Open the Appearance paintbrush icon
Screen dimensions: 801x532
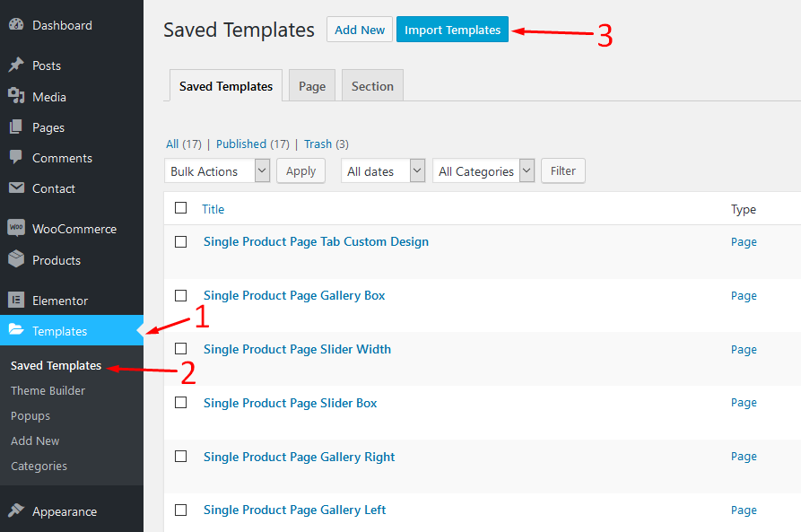pos(16,510)
